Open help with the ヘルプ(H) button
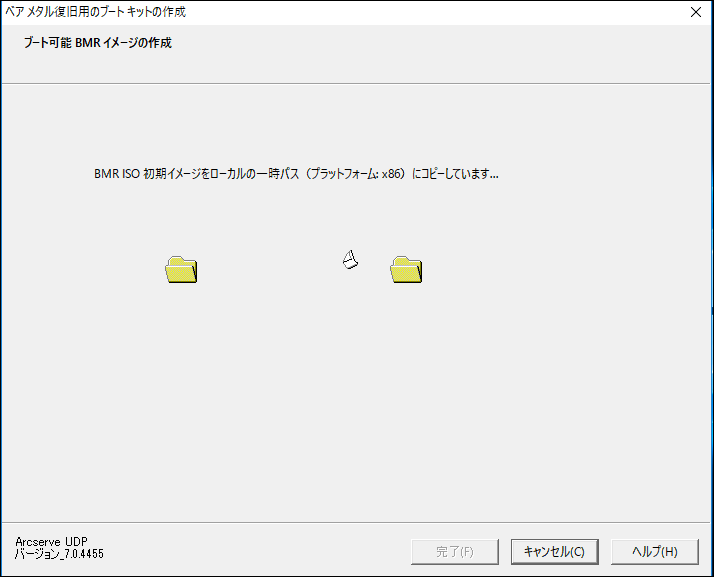This screenshot has height=577, width=714. [654, 552]
